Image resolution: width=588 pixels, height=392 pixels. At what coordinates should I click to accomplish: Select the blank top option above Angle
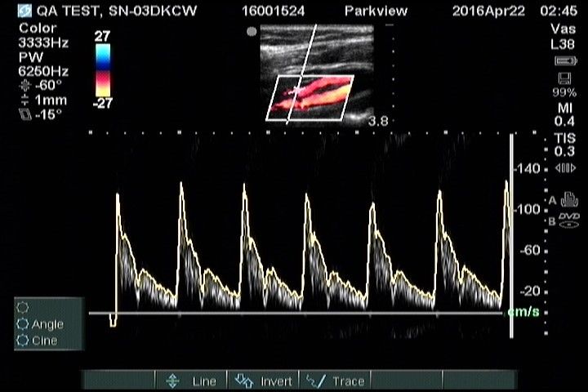pyautogui.click(x=23, y=308)
